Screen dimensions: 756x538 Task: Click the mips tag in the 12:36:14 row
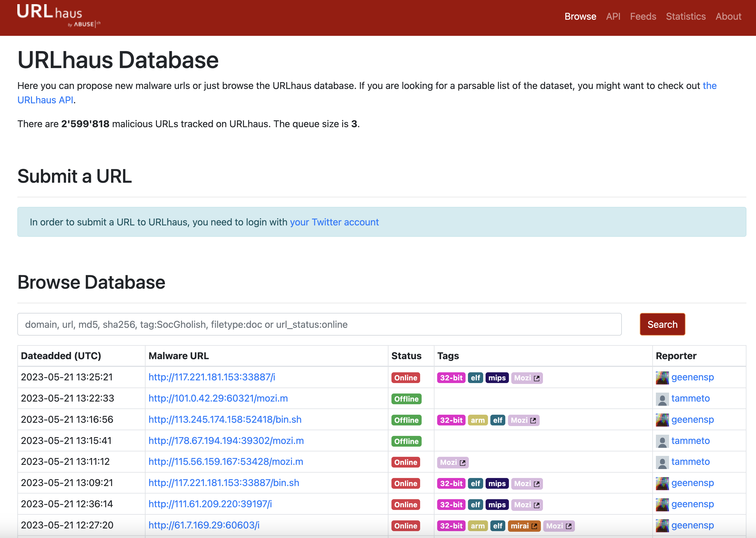(497, 505)
